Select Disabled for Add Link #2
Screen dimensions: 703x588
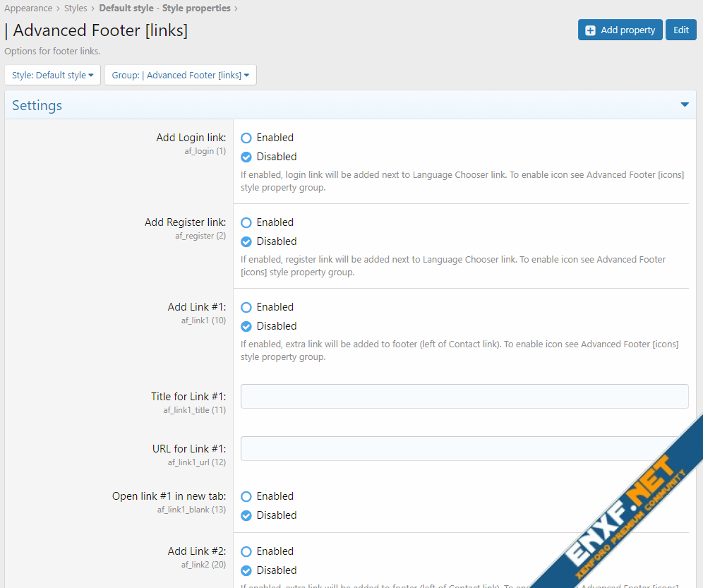[246, 570]
